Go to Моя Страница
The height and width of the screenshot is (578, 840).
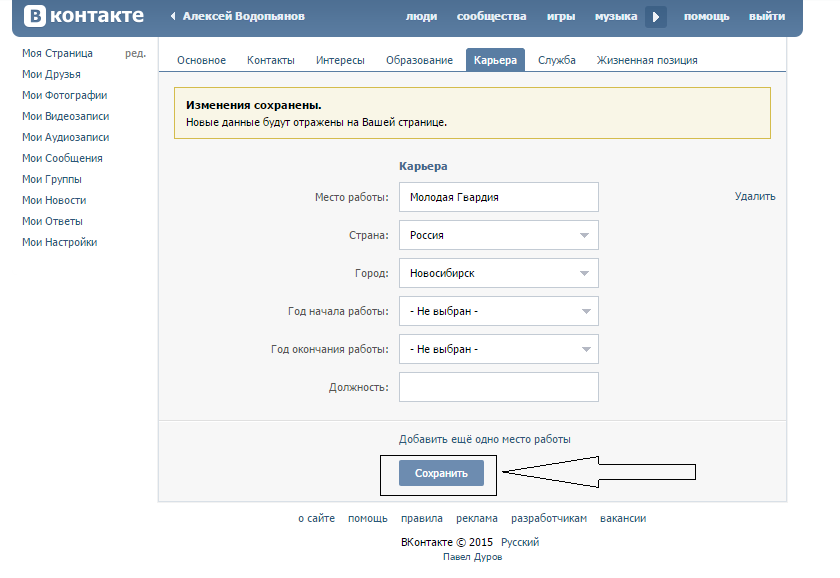[x=57, y=53]
